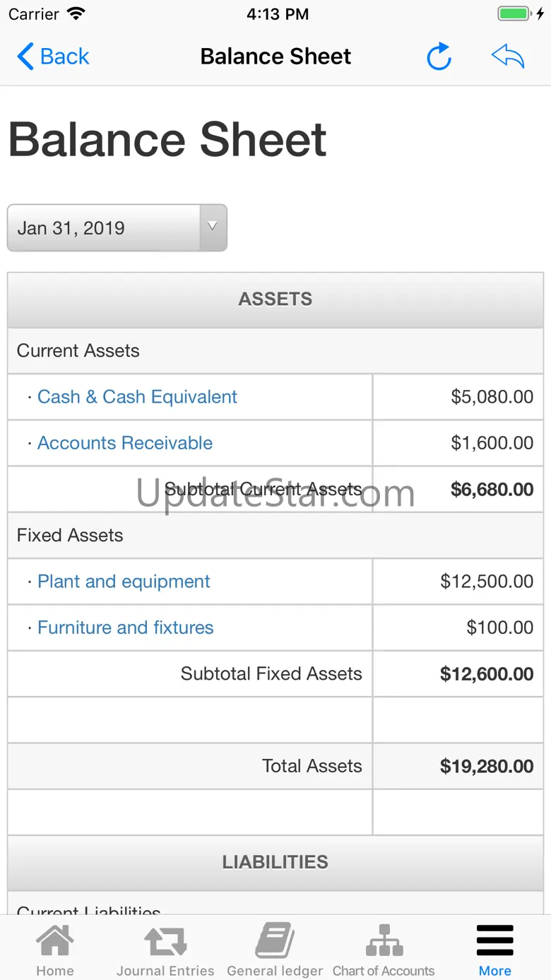
Task: Open Cash & Cash Equivalent account
Action: [x=137, y=397]
